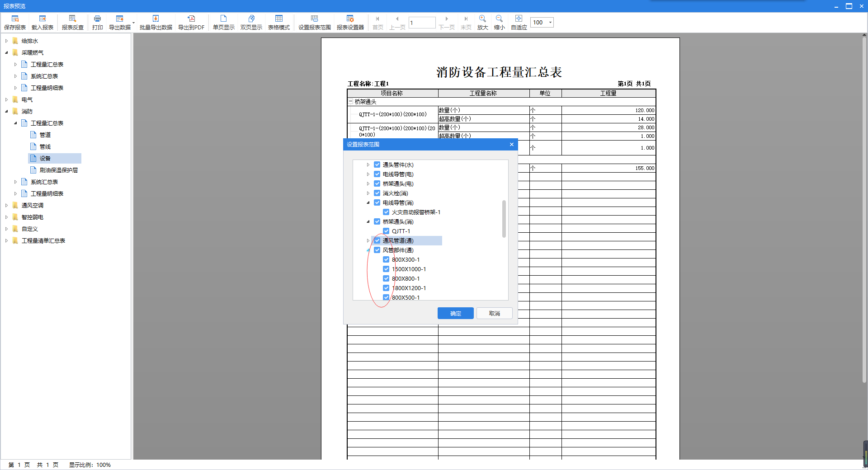This screenshot has height=470, width=868.
Task: Collapse the 消防 folder
Action: (x=6, y=111)
